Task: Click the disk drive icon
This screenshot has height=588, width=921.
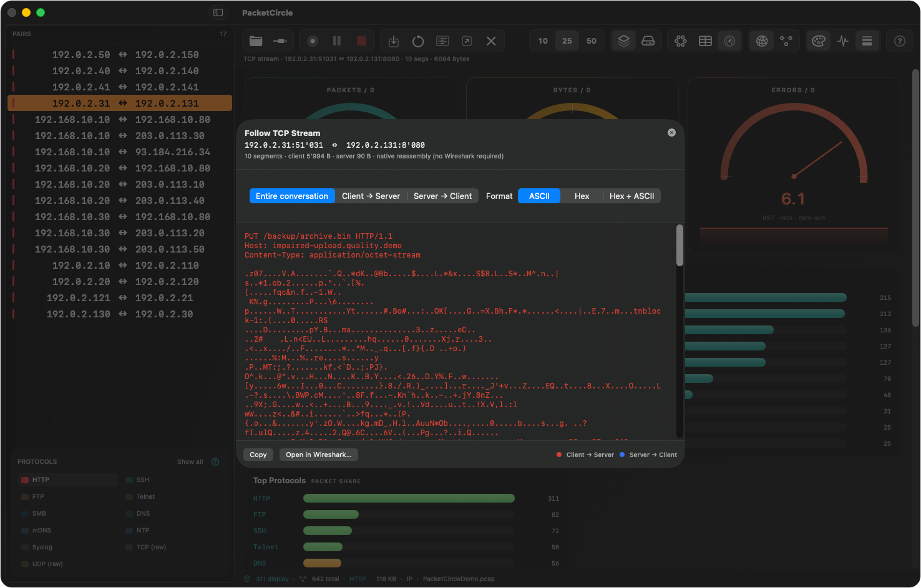Action: 648,41
